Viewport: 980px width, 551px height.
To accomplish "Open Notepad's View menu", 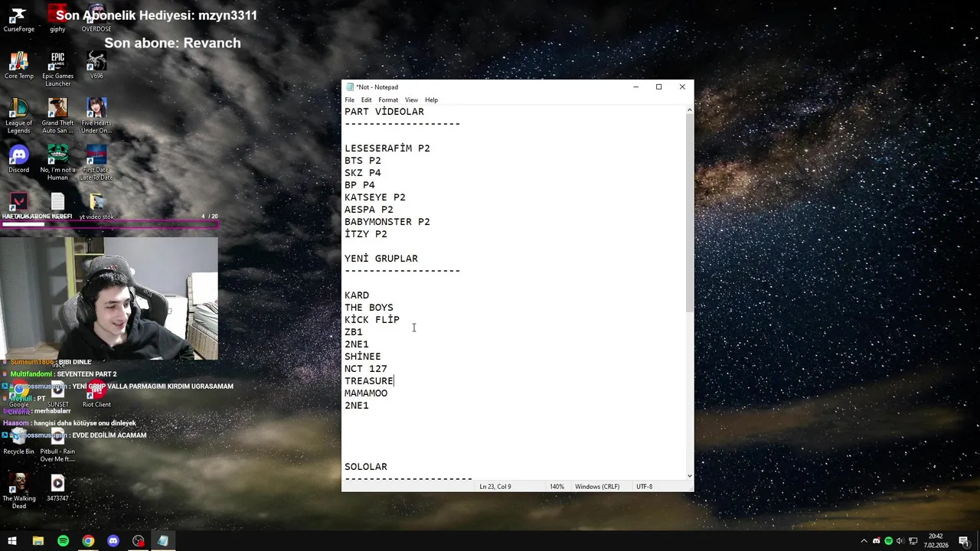I will (411, 100).
